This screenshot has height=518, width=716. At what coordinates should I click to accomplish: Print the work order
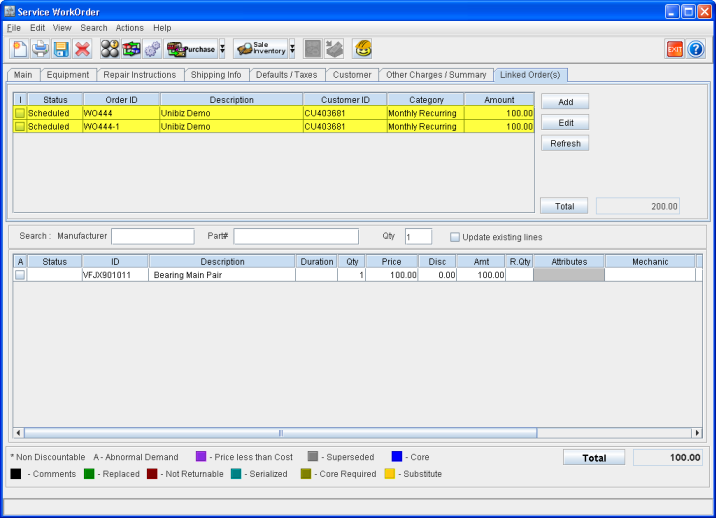40,48
